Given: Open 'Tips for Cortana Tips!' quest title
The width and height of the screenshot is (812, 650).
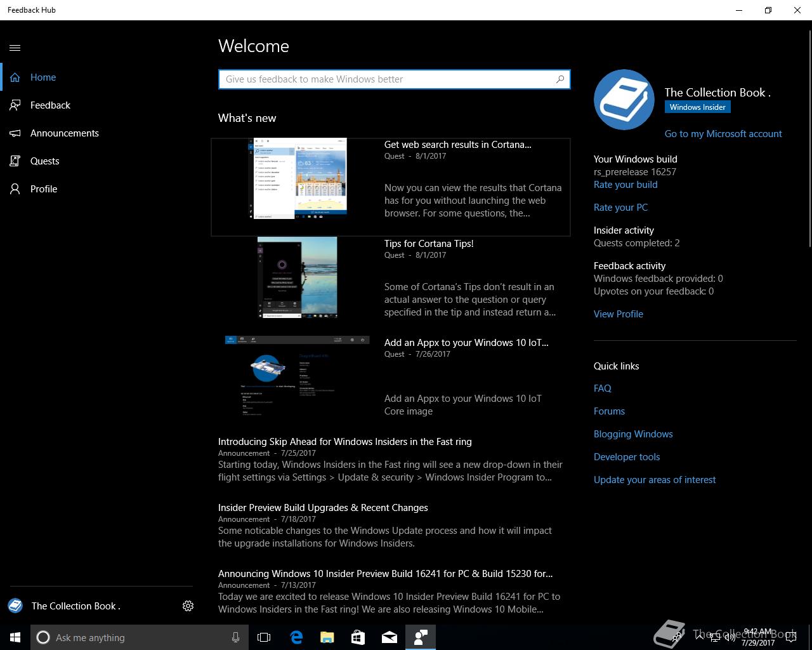Looking at the screenshot, I should coord(429,244).
